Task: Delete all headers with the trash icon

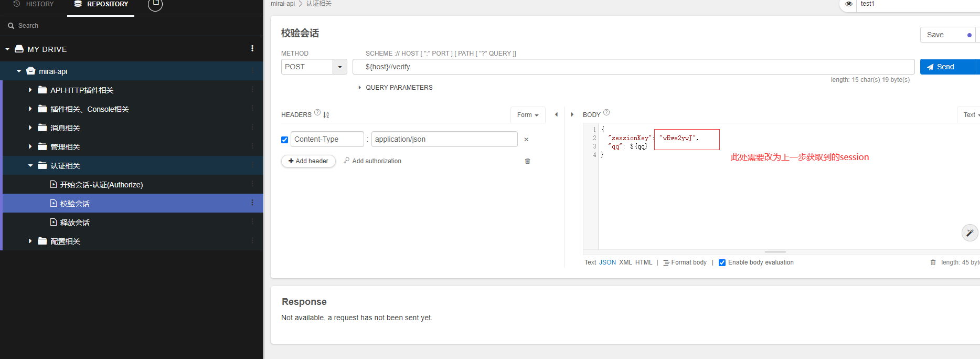Action: coord(527,161)
